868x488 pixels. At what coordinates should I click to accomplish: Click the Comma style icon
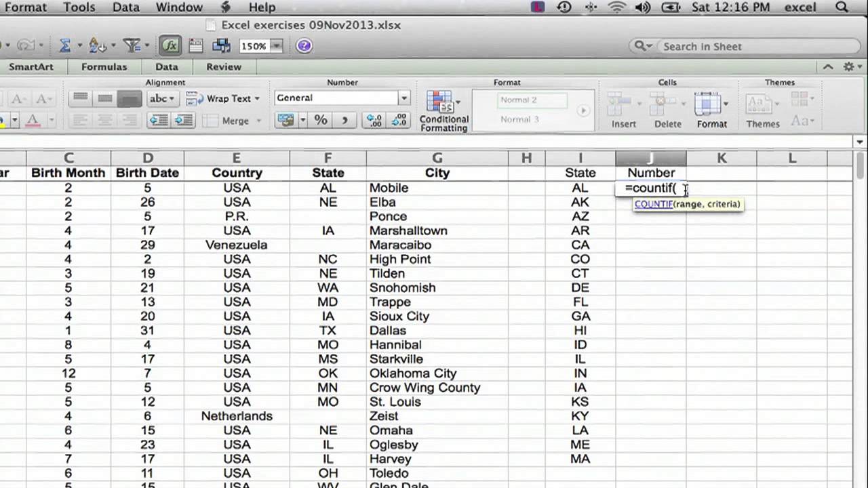coord(344,120)
